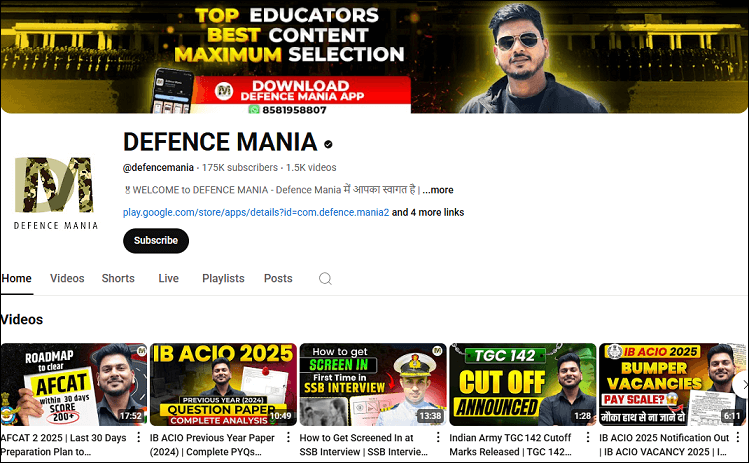Go to the Live tab

(169, 279)
